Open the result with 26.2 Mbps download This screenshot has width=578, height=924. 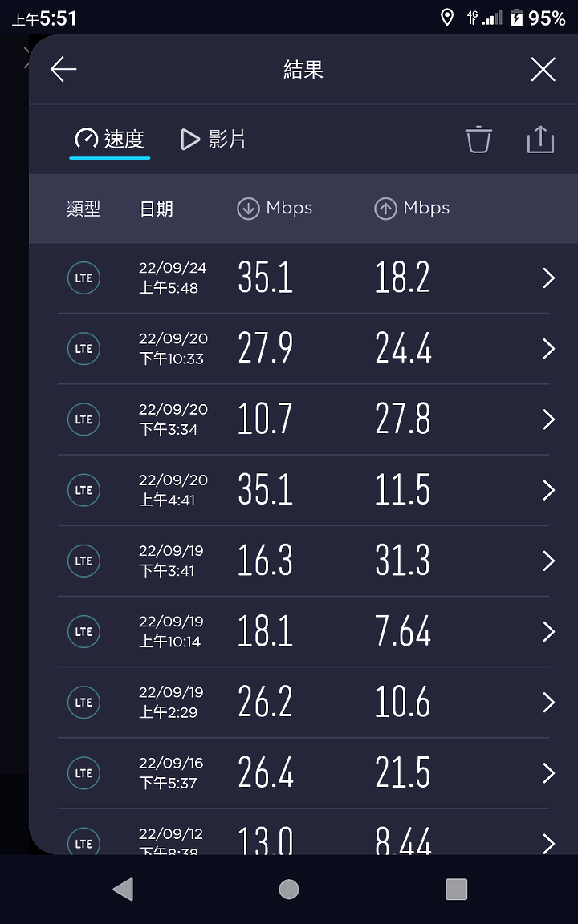[303, 703]
